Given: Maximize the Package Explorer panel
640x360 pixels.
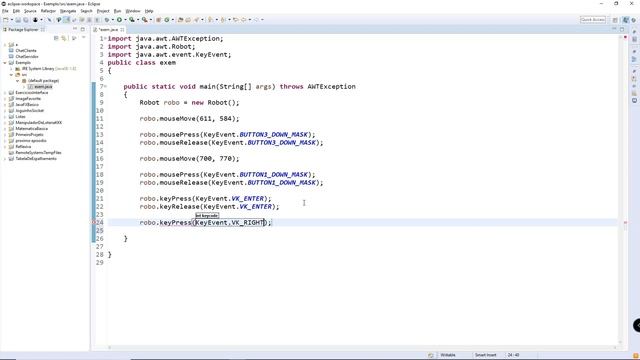Looking at the screenshot, I should point(83,29).
